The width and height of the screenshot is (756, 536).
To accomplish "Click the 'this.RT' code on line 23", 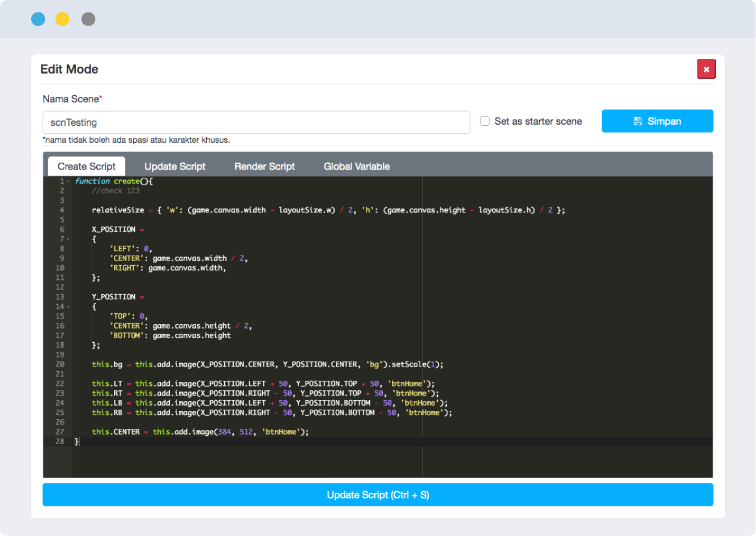I will pos(107,393).
